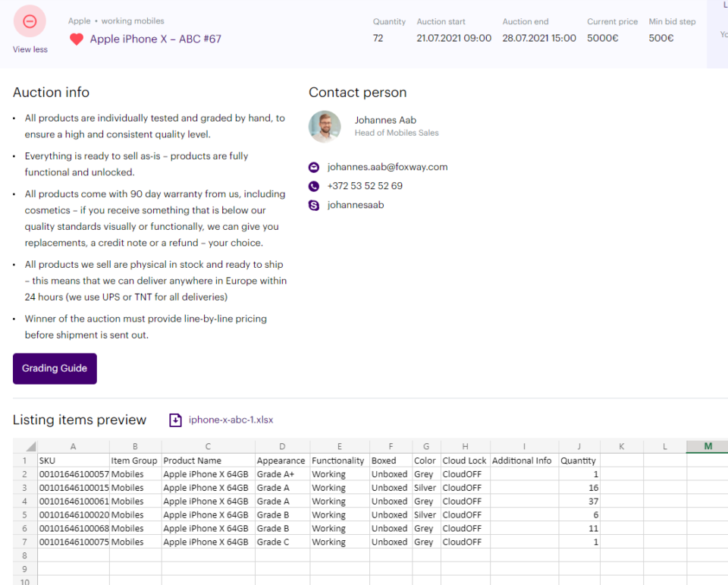
Task: Select quantity cell showing 37
Action: (579, 502)
